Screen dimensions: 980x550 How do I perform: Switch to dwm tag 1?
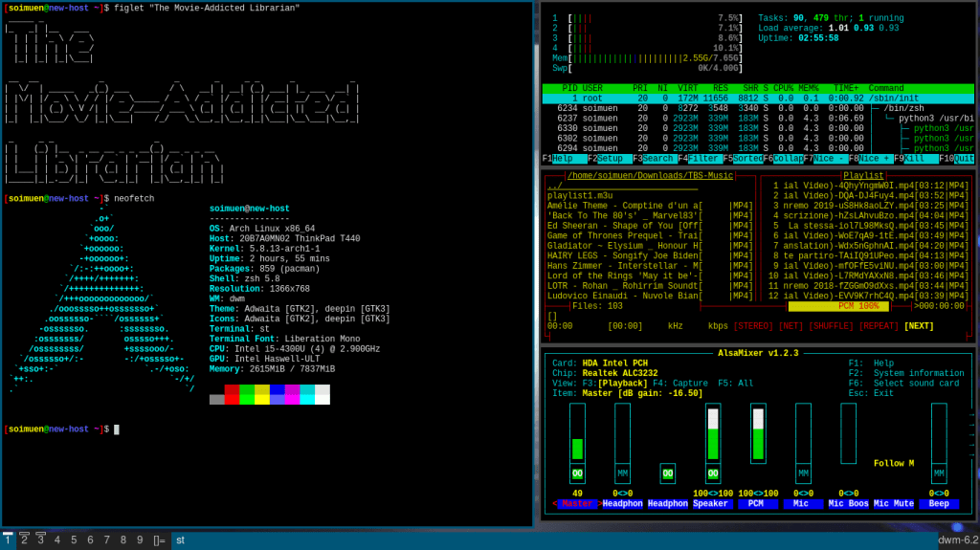tap(8, 539)
